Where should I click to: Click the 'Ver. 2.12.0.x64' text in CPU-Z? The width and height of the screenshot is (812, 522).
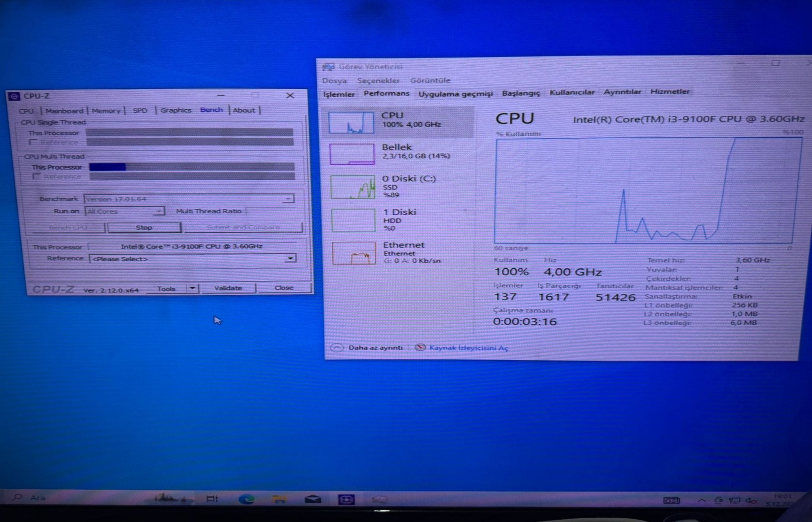[x=111, y=290]
